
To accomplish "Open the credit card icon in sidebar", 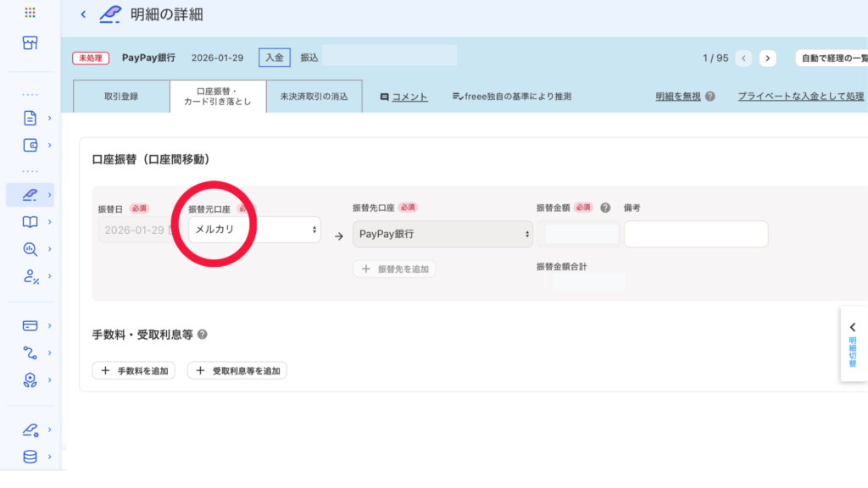I will tap(31, 325).
